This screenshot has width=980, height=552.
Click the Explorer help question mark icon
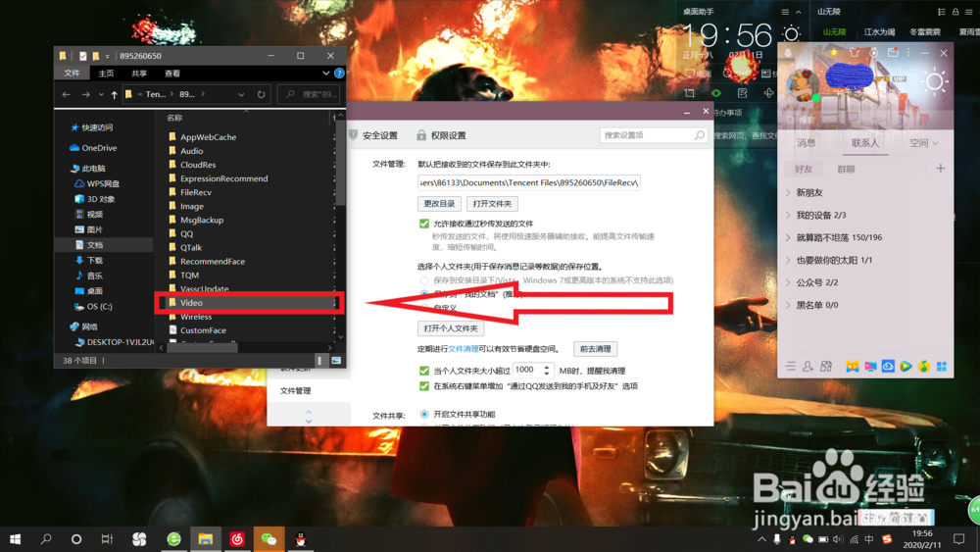339,74
